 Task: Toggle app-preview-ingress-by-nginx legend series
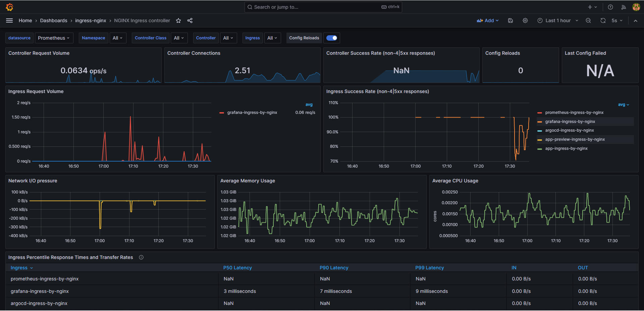tap(575, 139)
